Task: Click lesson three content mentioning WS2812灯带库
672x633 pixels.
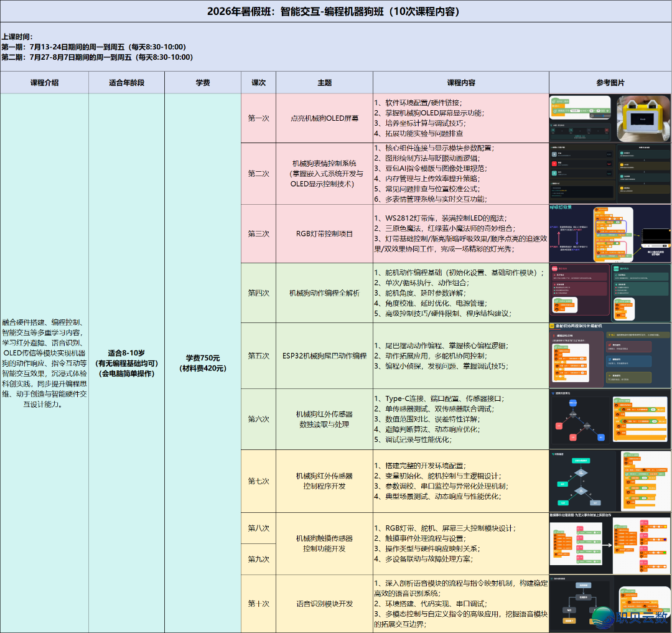Action: tap(461, 233)
